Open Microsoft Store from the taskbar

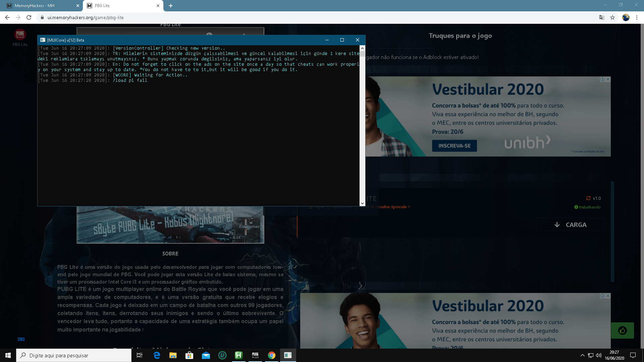click(190, 355)
